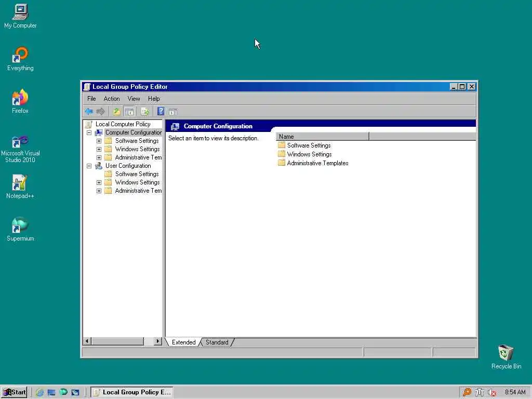Expand Software Settings under Computer Configuration
The image size is (532, 399).
tap(99, 141)
